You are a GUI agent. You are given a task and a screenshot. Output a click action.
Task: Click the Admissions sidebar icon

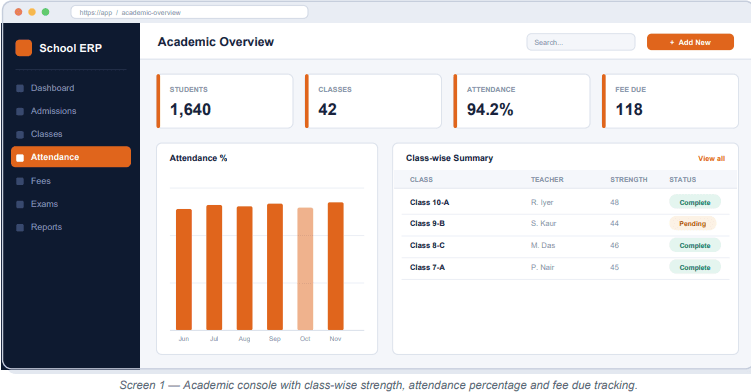pyautogui.click(x=20, y=111)
